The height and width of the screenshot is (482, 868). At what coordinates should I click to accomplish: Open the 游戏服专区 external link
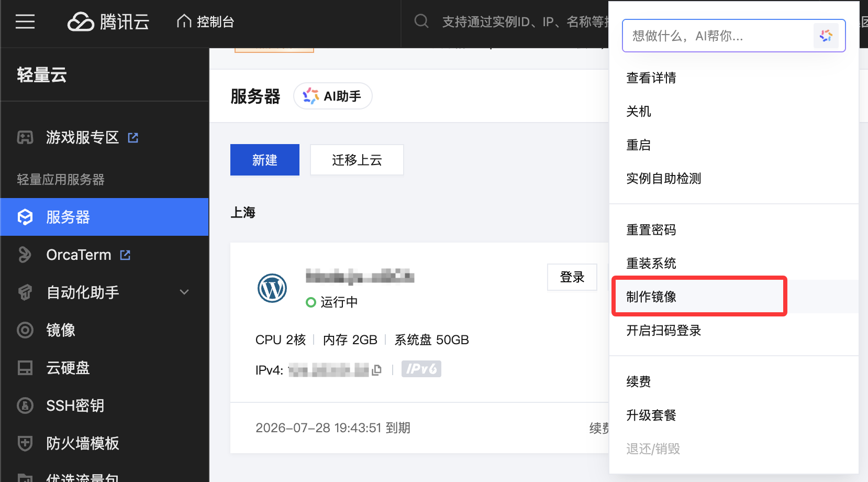(82, 138)
